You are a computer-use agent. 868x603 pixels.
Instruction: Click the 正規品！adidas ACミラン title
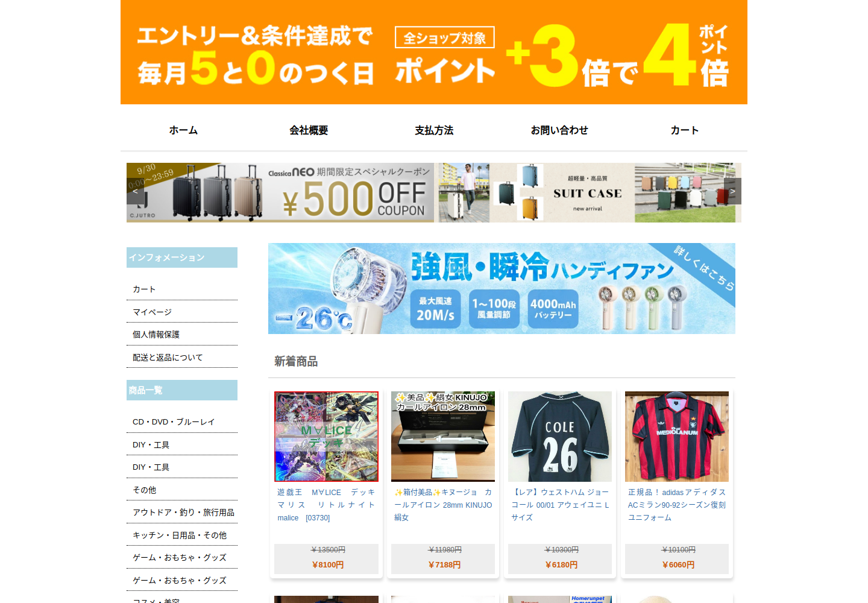pos(677,505)
